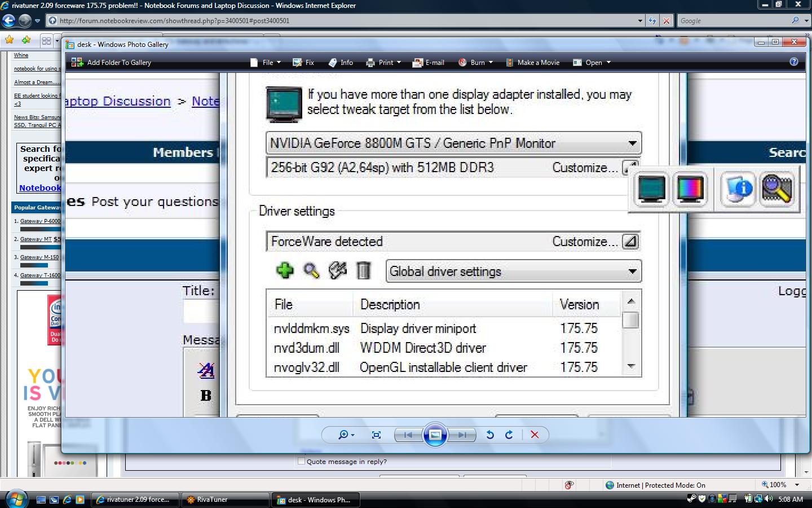Open the Print dropdown menu
812x508 pixels.
pyautogui.click(x=383, y=63)
